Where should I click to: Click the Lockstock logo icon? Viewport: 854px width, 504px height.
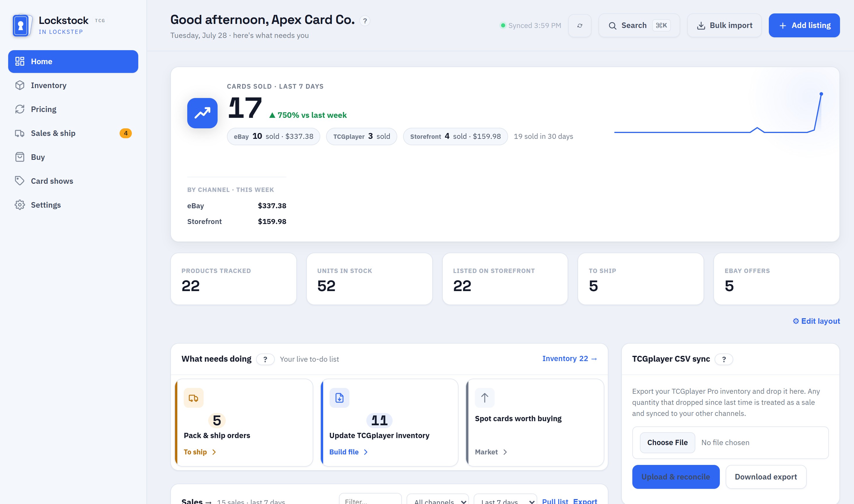(22, 25)
